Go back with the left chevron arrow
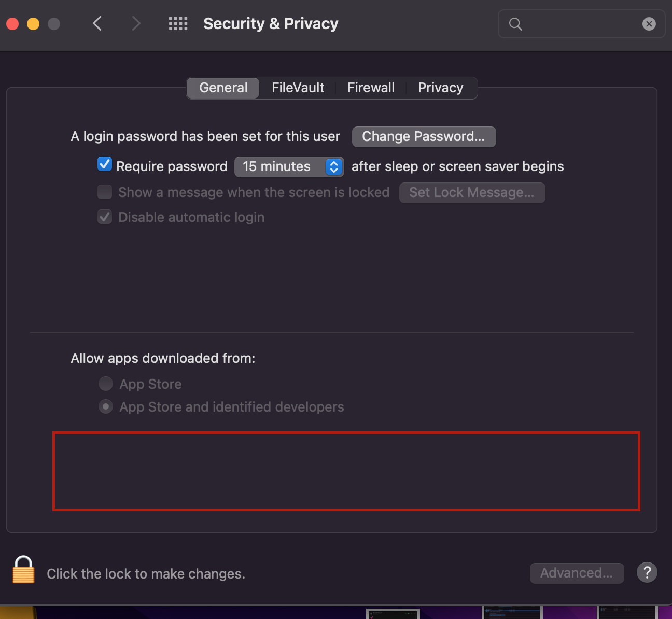This screenshot has height=619, width=672. (x=97, y=23)
